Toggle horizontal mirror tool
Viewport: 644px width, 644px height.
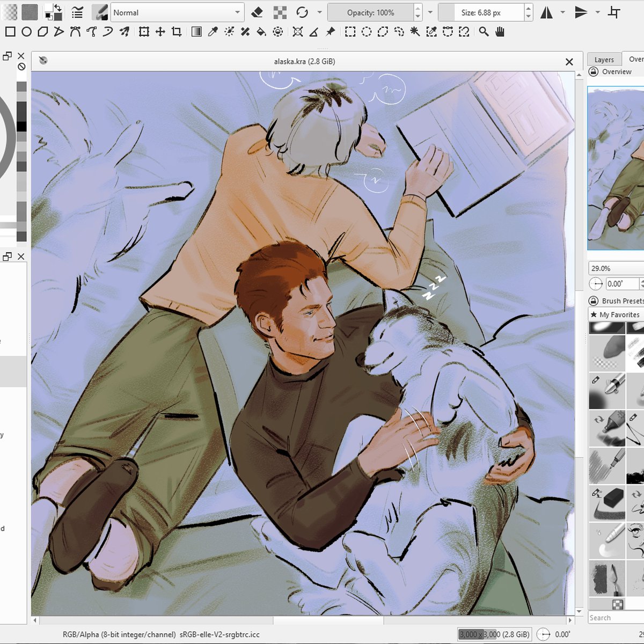pyautogui.click(x=546, y=12)
